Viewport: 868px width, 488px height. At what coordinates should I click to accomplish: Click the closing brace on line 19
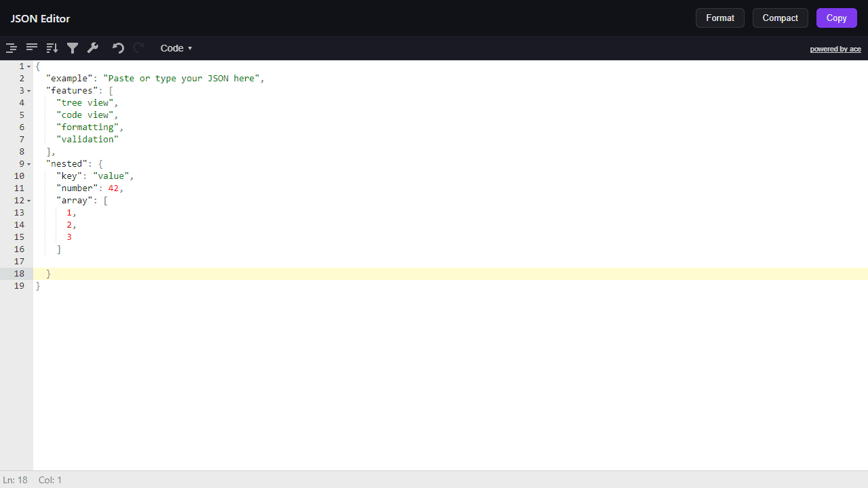[x=38, y=286]
